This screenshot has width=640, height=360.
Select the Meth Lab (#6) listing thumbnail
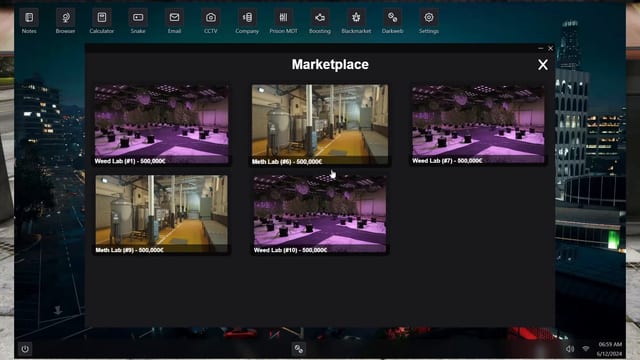(320, 125)
